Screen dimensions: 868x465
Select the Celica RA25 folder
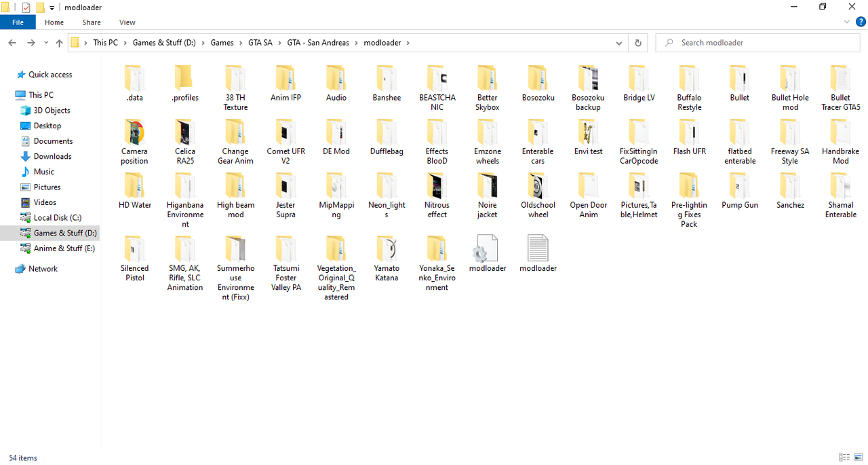(x=184, y=142)
